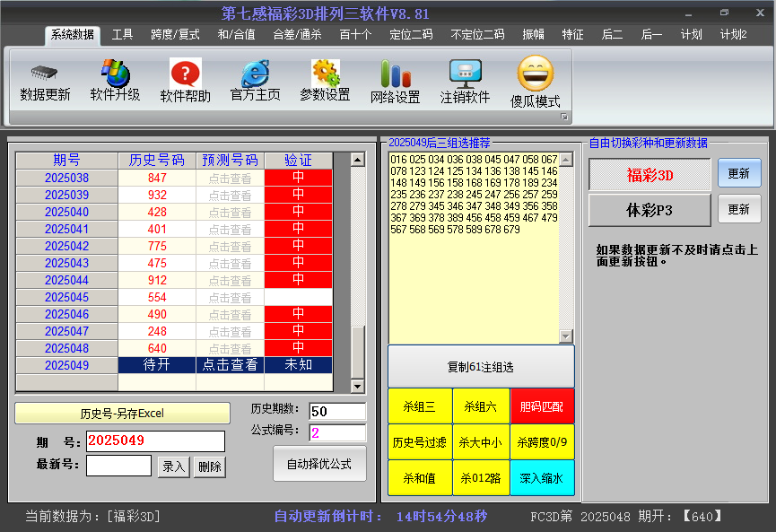Focus the 公式编号 field
This screenshot has height=532, width=776.
coord(337,433)
